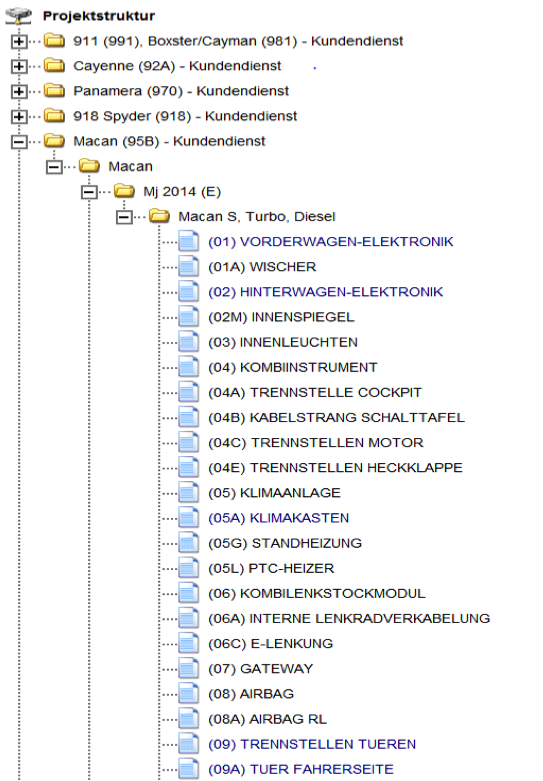Open the (05A) KLIMAKASTEN link
Image resolution: width=543 pixels, height=781 pixels.
(x=278, y=518)
